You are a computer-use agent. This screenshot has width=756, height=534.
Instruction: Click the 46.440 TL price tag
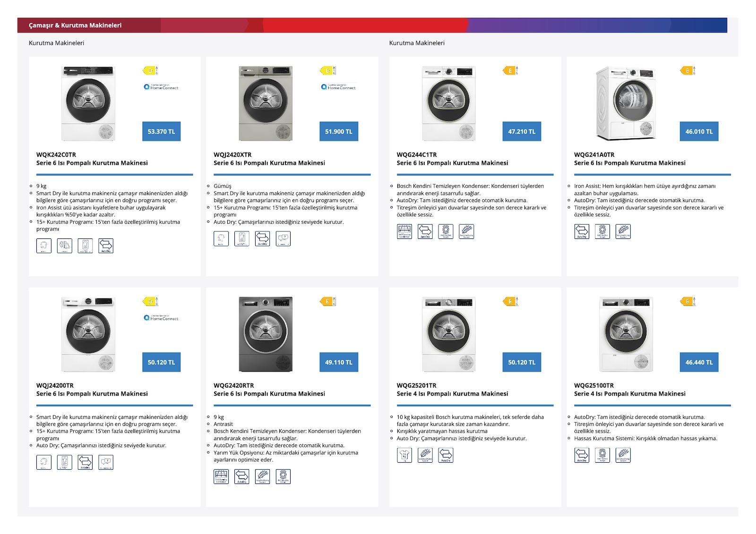pos(699,362)
